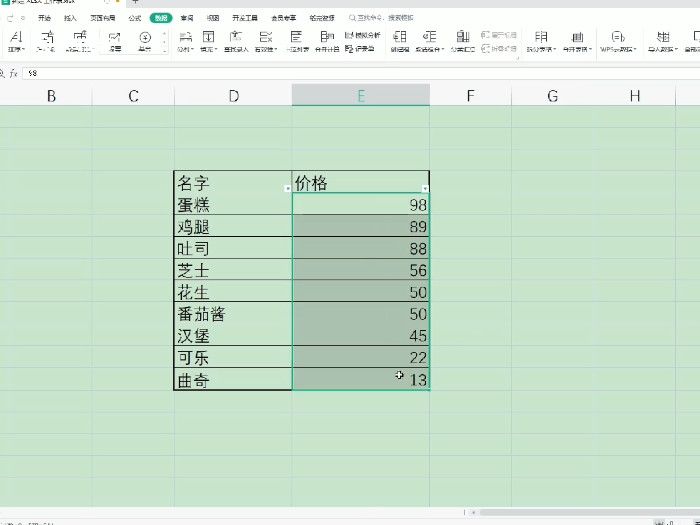Screen dimensions: 700x525
Task: Select the 鸡腿 cell
Action: point(233,226)
